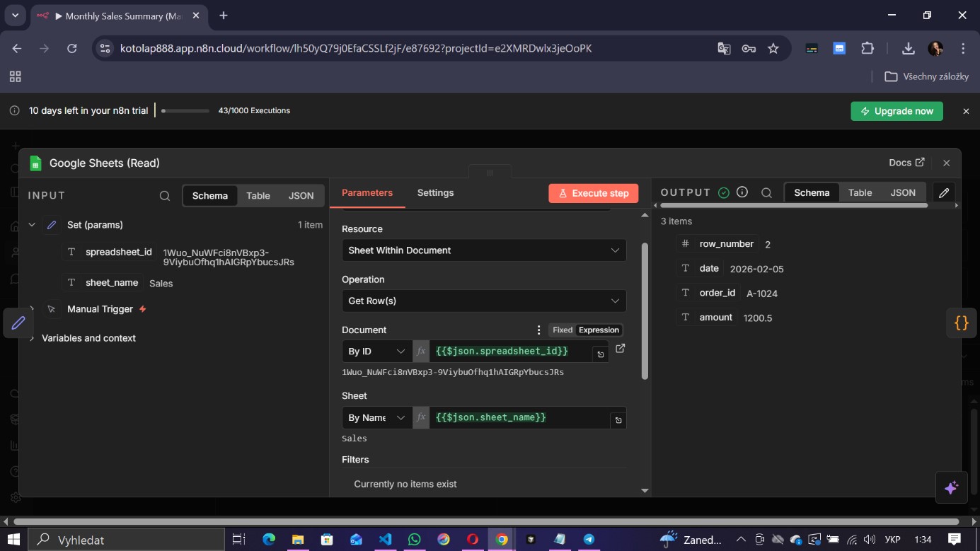The image size is (980, 551).
Task: Click the order_id output field
Action: (708, 293)
